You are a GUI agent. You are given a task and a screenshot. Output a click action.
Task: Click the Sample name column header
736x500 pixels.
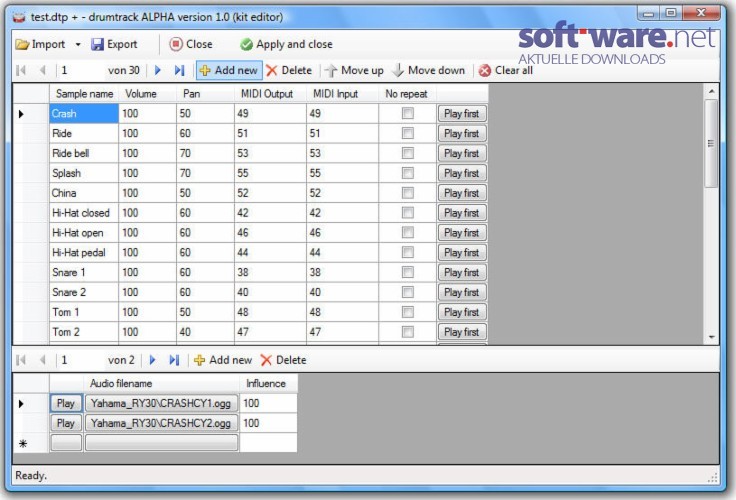[84, 94]
